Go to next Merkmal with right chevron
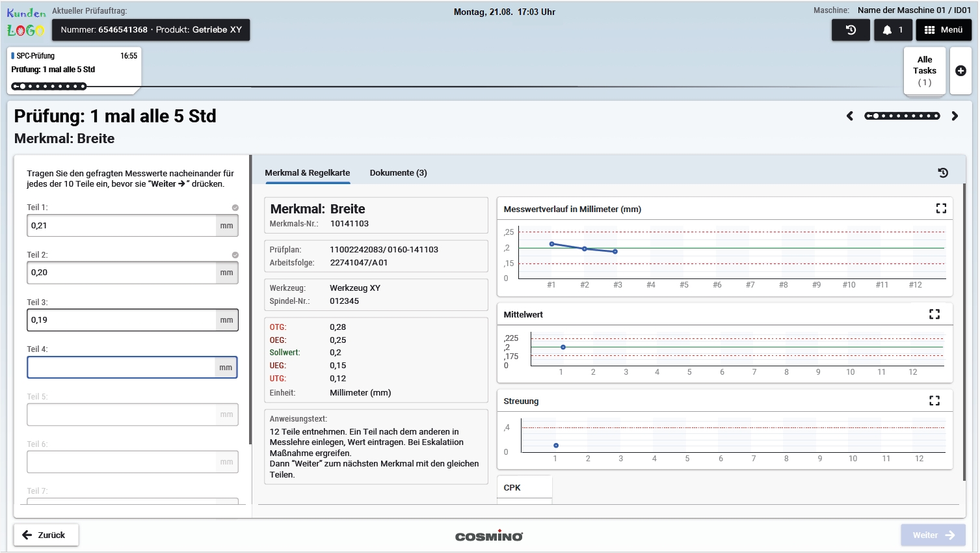The image size is (980, 553). [x=955, y=116]
